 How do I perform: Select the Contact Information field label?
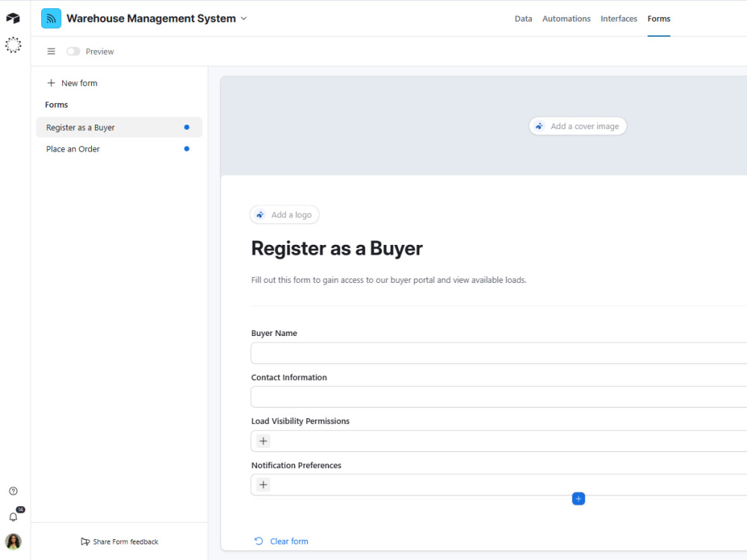point(288,377)
